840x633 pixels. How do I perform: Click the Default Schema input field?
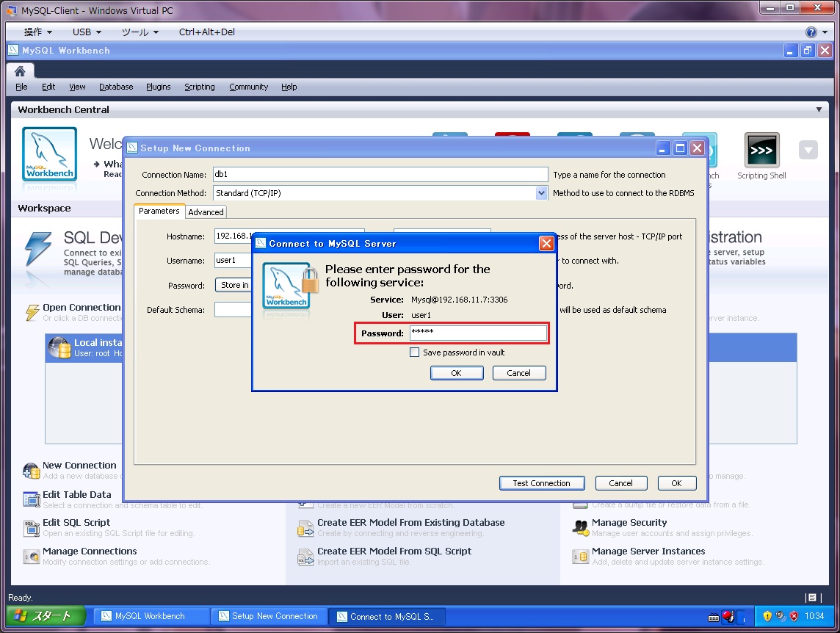point(233,309)
